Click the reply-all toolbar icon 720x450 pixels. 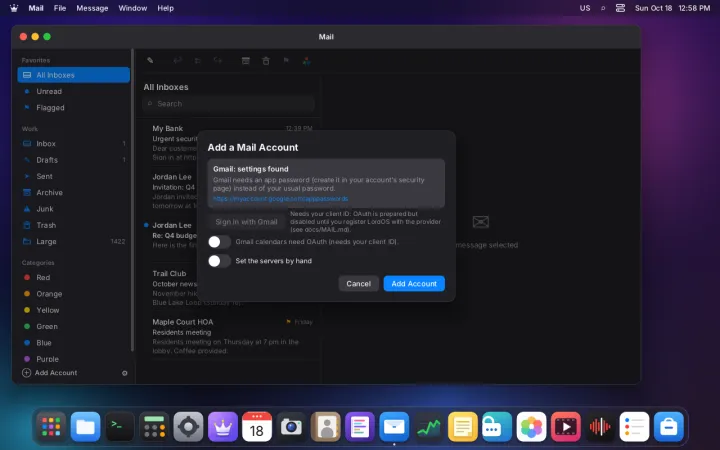click(x=197, y=61)
